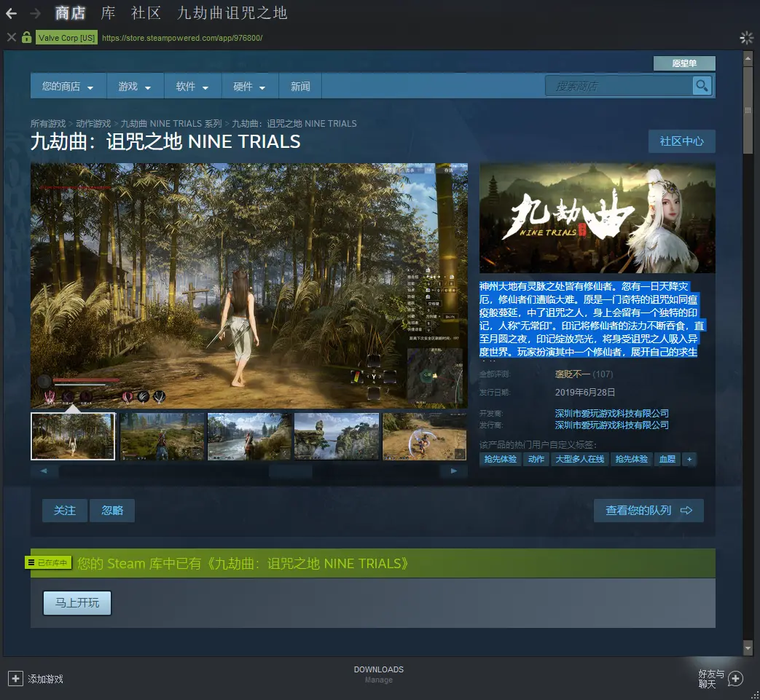Image resolution: width=760 pixels, height=700 pixels.
Task: Open the DOWNLOADS Manage link
Action: [x=379, y=675]
